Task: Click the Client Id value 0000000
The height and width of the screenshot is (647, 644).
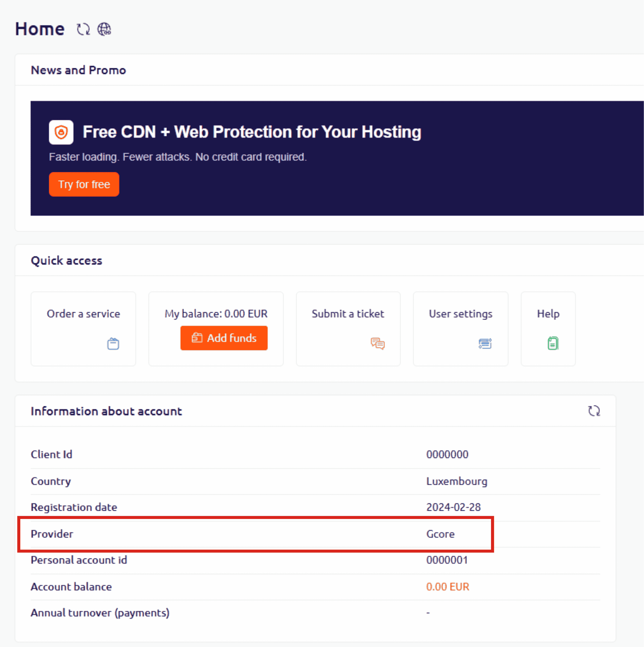Action: (x=447, y=454)
